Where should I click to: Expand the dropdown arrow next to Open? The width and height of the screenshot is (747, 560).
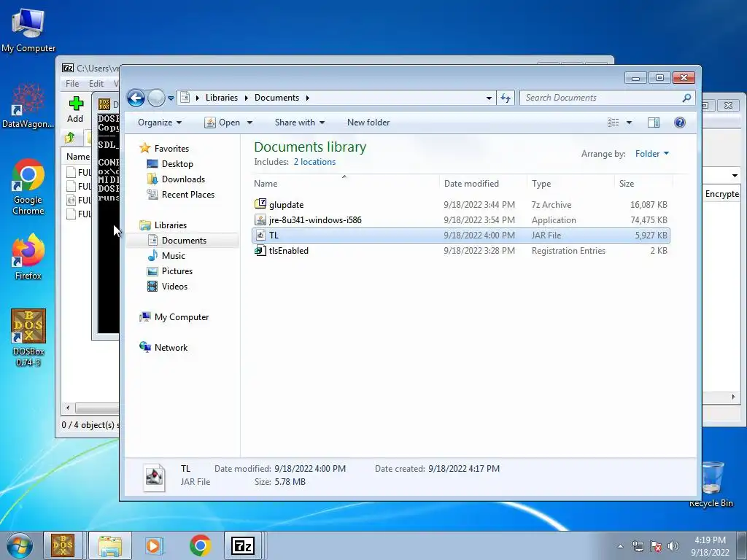click(249, 122)
